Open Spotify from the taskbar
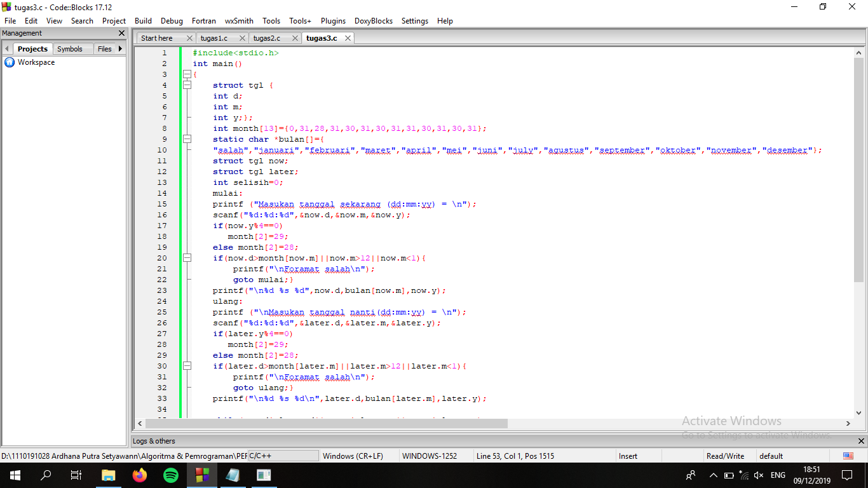Viewport: 868px width, 488px height. pos(171,475)
